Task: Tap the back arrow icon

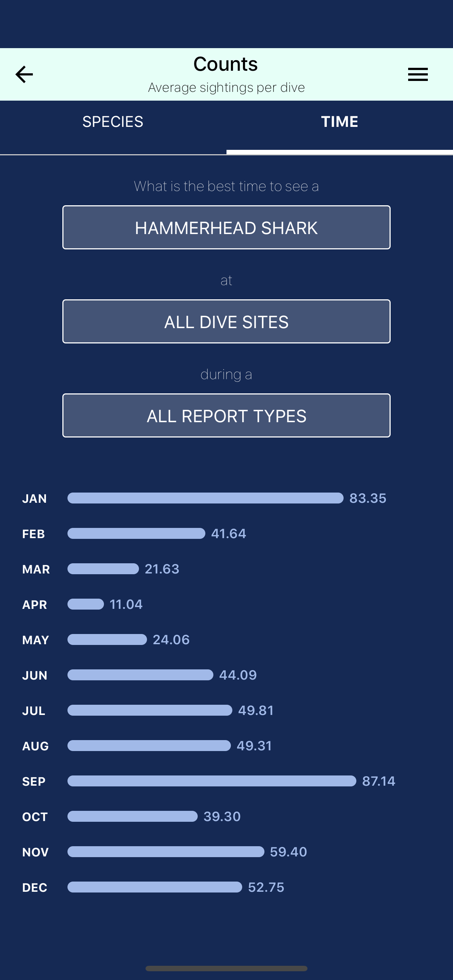Action: pos(24,74)
